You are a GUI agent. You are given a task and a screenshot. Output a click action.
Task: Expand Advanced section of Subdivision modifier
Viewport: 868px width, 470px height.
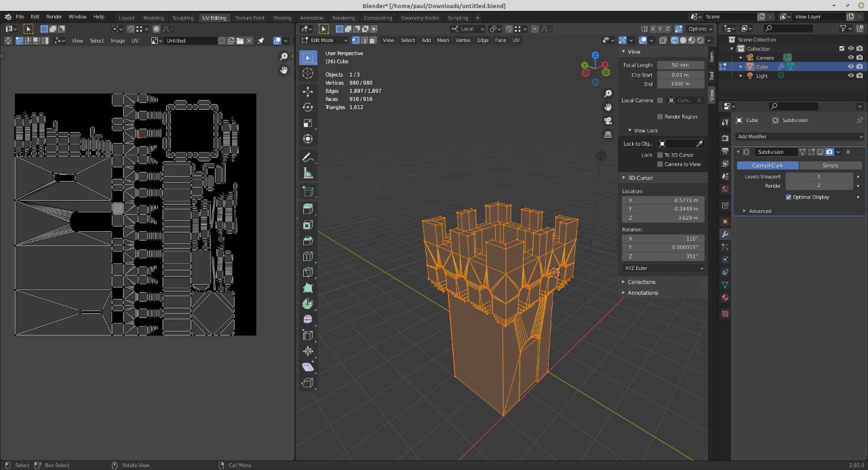pyautogui.click(x=759, y=211)
